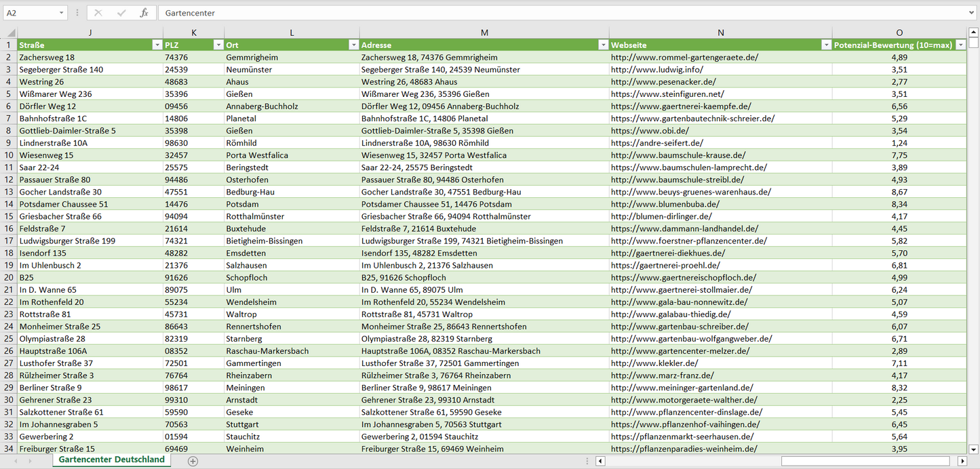980x469 pixels.
Task: Open the PLZ column filter dropdown
Action: point(218,45)
